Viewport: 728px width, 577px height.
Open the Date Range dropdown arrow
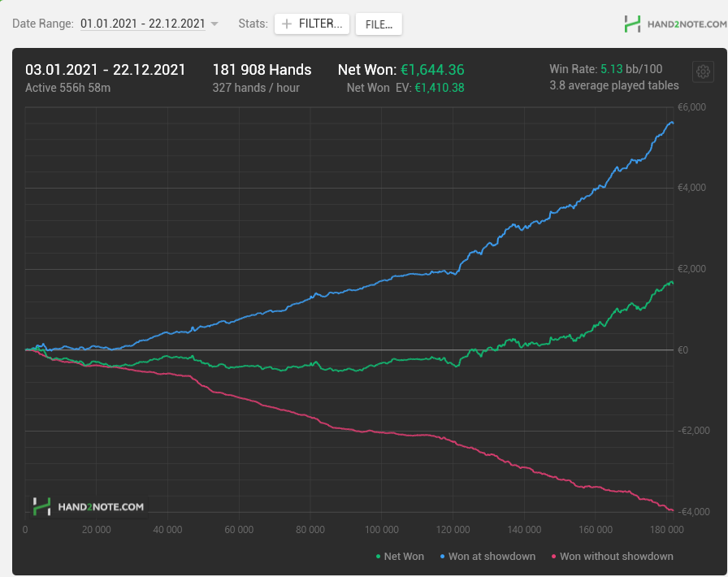(214, 24)
